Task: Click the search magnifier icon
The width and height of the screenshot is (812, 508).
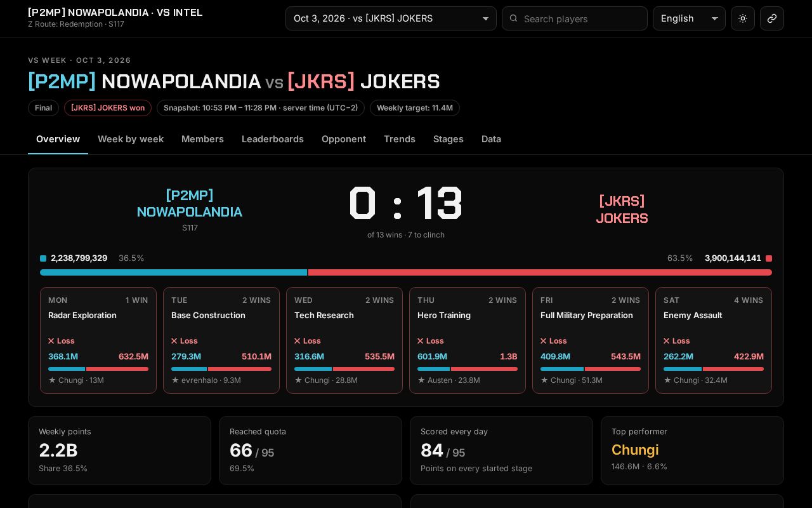Action: [514, 18]
